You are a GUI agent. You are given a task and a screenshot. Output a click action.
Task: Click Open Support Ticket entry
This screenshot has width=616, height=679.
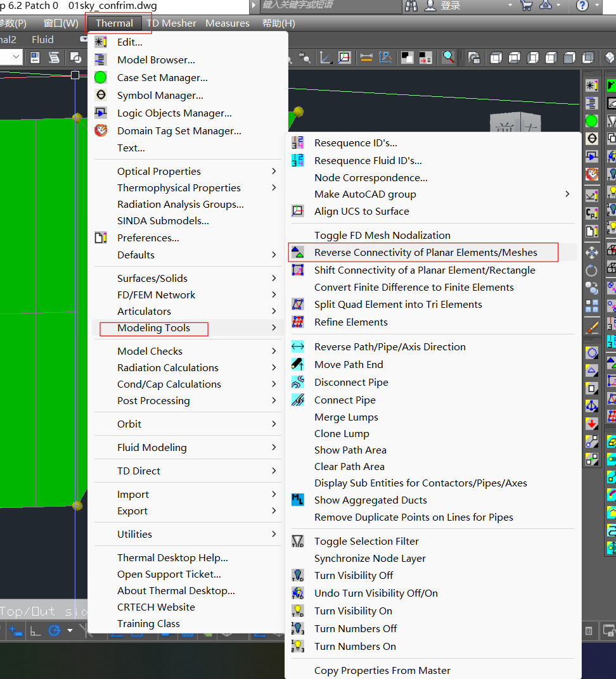169,574
